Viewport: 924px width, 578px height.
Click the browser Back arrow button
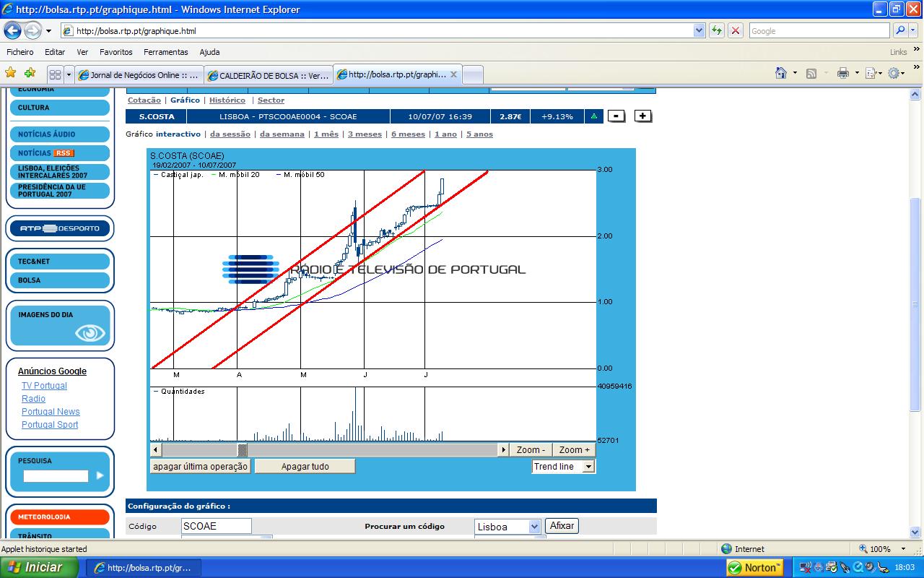[x=12, y=31]
